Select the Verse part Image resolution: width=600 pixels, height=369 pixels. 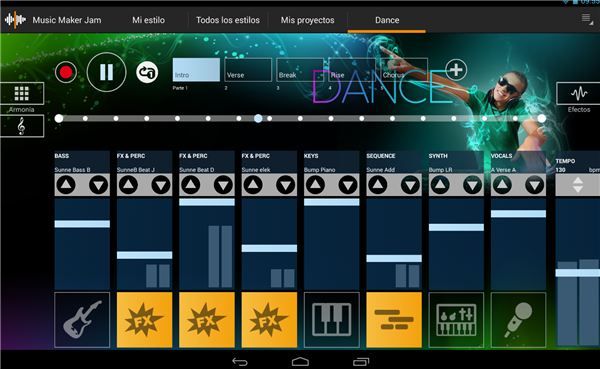tap(248, 70)
